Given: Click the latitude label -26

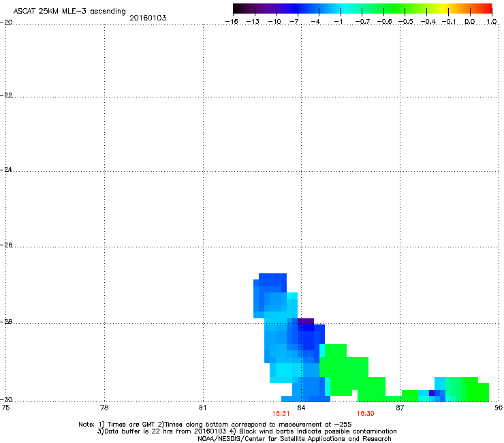Looking at the screenshot, I should pos(6,245).
